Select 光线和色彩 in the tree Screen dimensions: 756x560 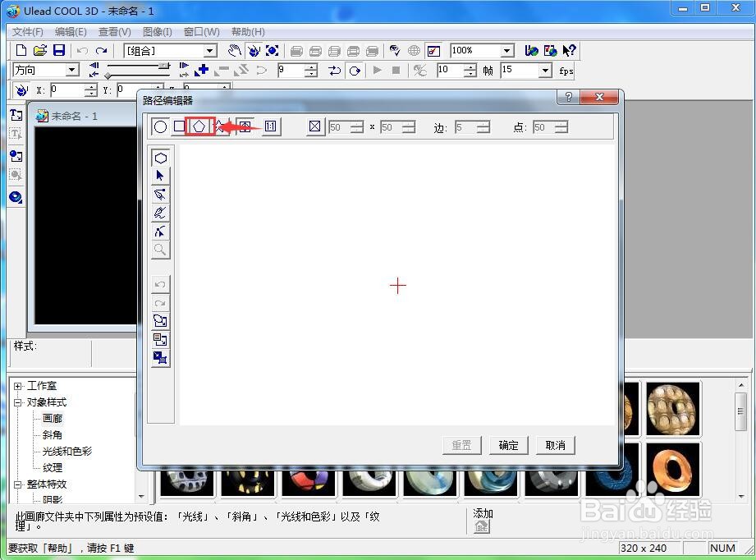click(x=67, y=452)
